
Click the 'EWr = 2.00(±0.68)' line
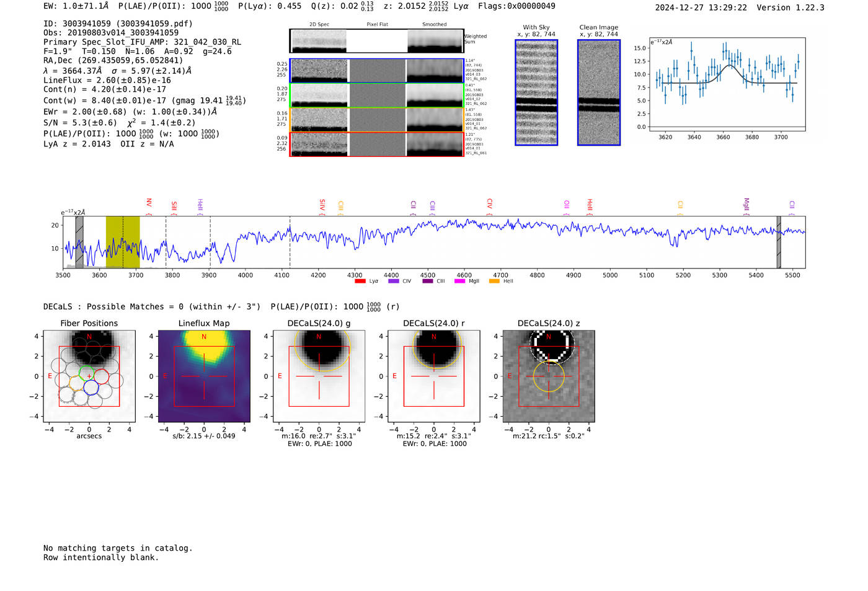[130, 112]
